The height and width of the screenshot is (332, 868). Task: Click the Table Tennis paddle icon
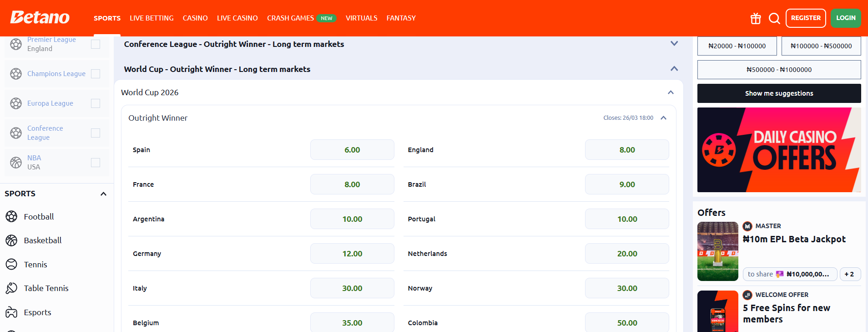11,288
